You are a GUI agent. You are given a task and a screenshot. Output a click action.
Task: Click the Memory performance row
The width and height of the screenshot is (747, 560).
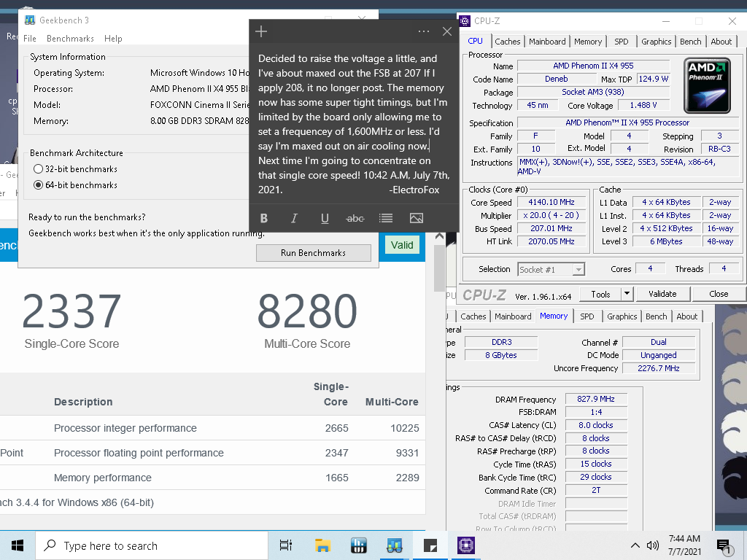click(x=212, y=478)
